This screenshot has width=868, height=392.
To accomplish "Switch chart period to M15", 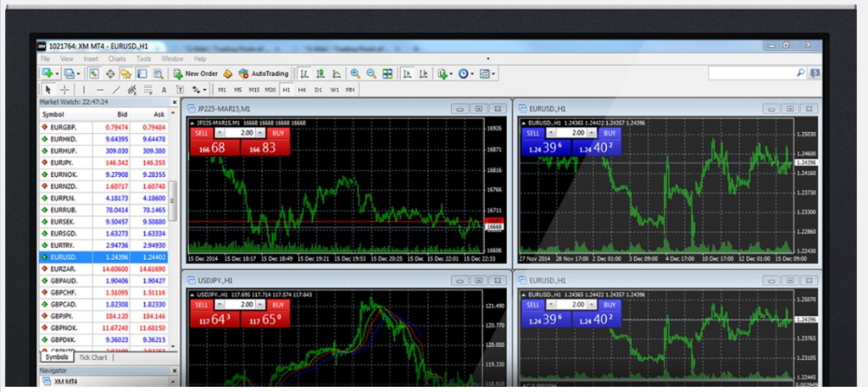I will [x=253, y=89].
